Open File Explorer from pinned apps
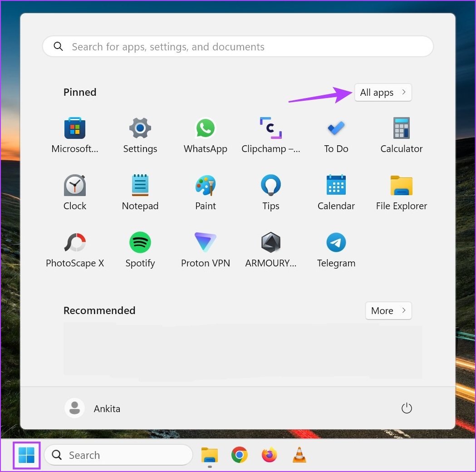Viewport: 476px width, 472px height. pyautogui.click(x=401, y=192)
